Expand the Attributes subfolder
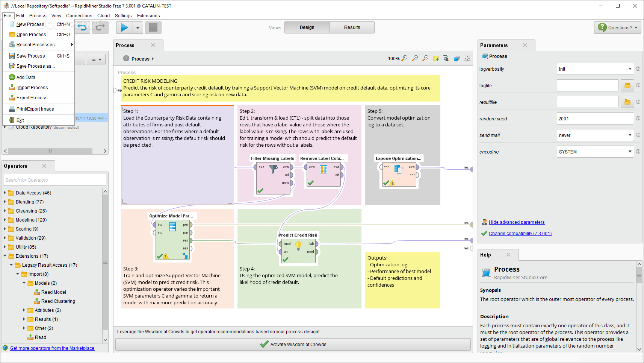 point(24,310)
